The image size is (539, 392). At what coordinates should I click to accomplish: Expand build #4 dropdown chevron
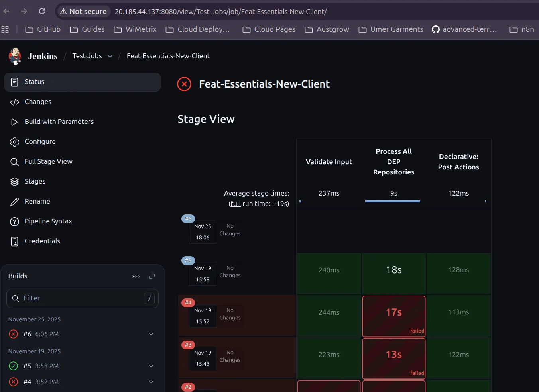click(x=151, y=382)
